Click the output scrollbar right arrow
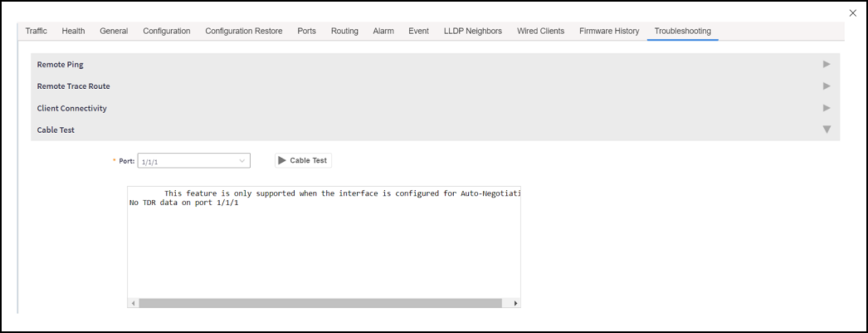The image size is (868, 333). point(515,303)
